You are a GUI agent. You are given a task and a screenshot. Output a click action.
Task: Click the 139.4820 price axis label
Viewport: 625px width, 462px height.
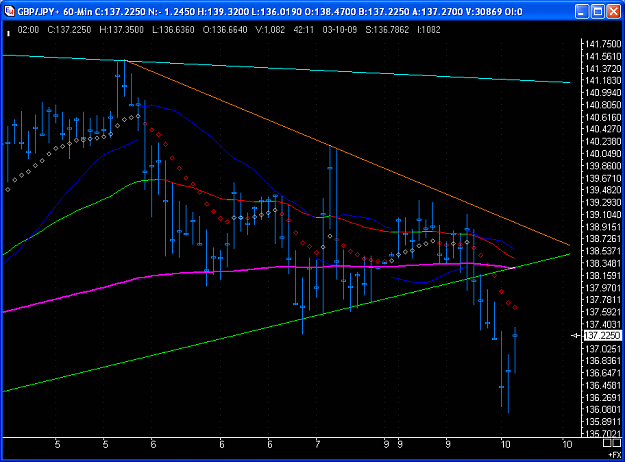(x=603, y=190)
